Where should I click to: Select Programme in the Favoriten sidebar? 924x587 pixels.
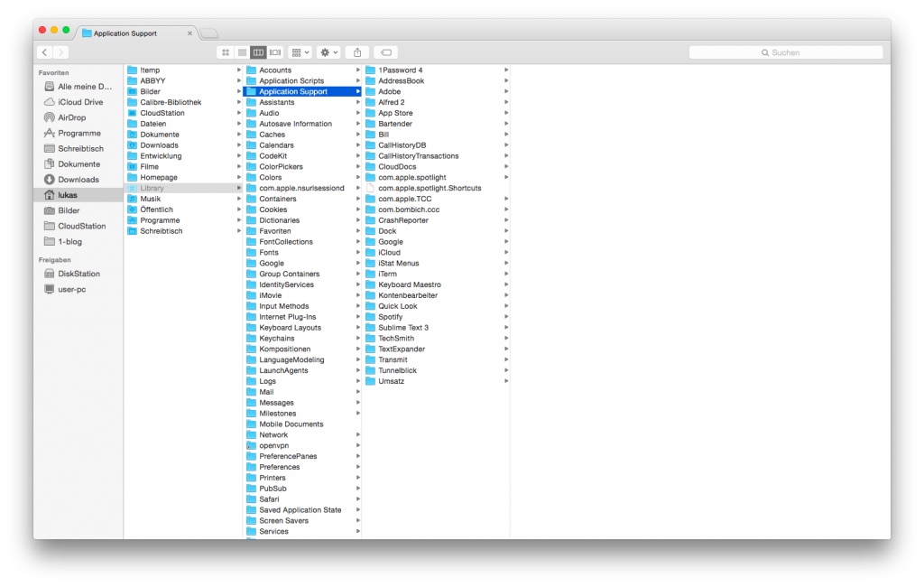[x=79, y=133]
